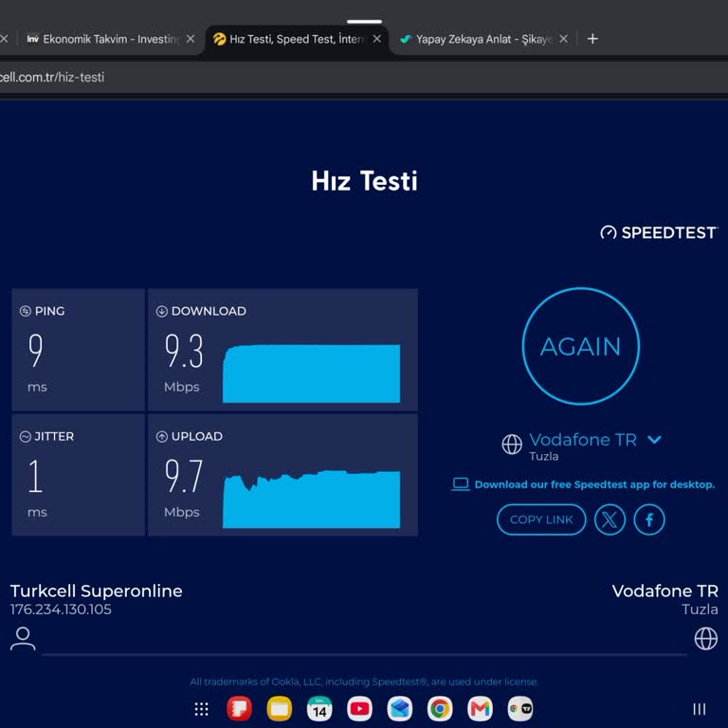The image size is (728, 728).
Task: Open the blue email app in dock
Action: coord(400,709)
